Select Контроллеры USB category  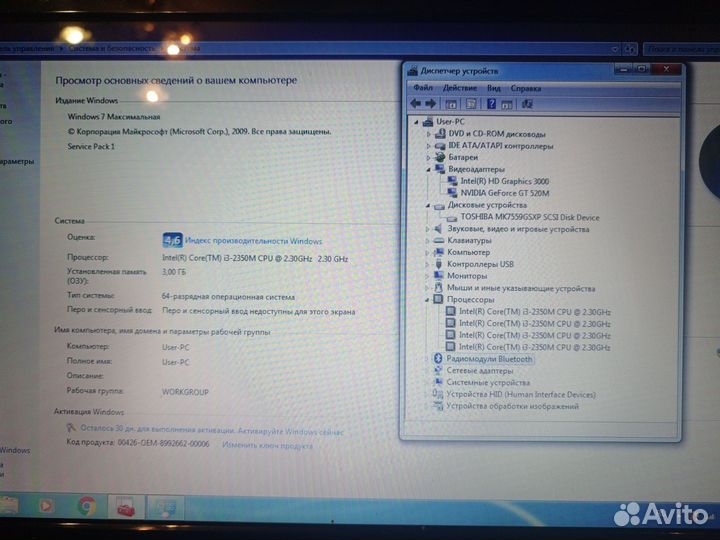[x=480, y=264]
